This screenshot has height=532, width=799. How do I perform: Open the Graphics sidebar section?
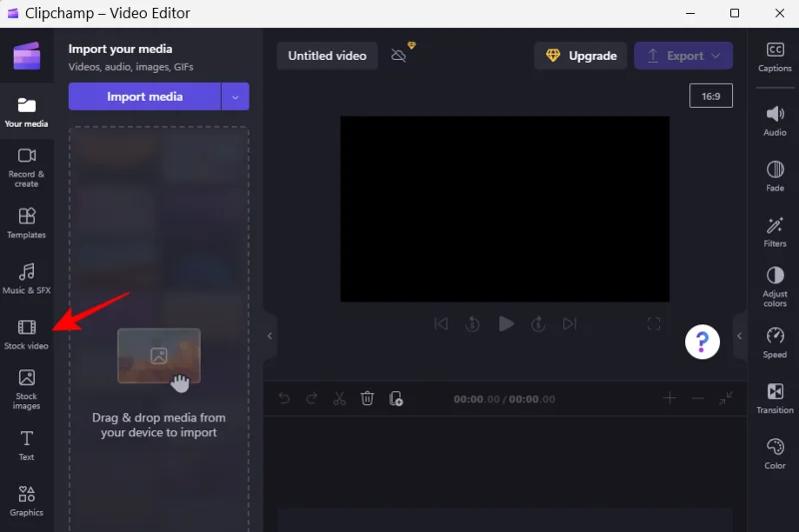27,501
